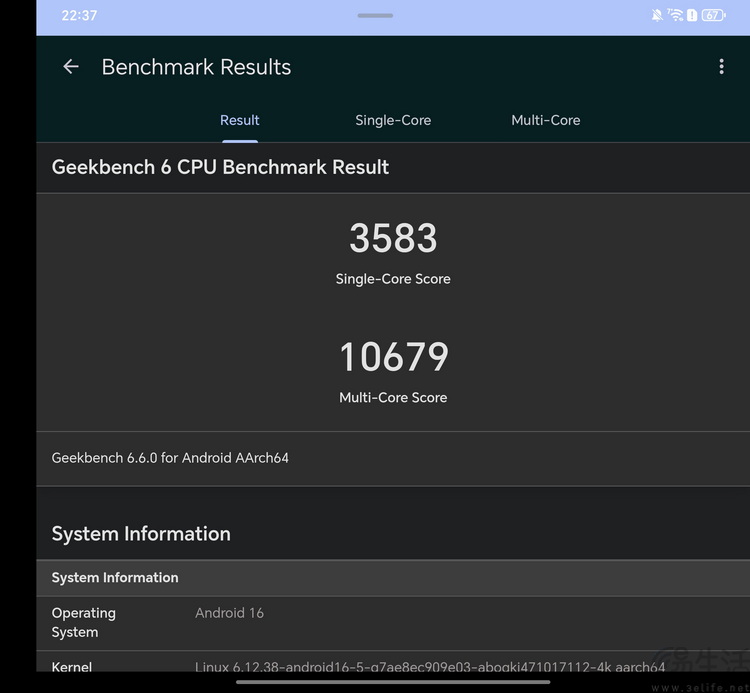The width and height of the screenshot is (750, 693).
Task: Switch to the Result tab
Action: pyautogui.click(x=240, y=120)
